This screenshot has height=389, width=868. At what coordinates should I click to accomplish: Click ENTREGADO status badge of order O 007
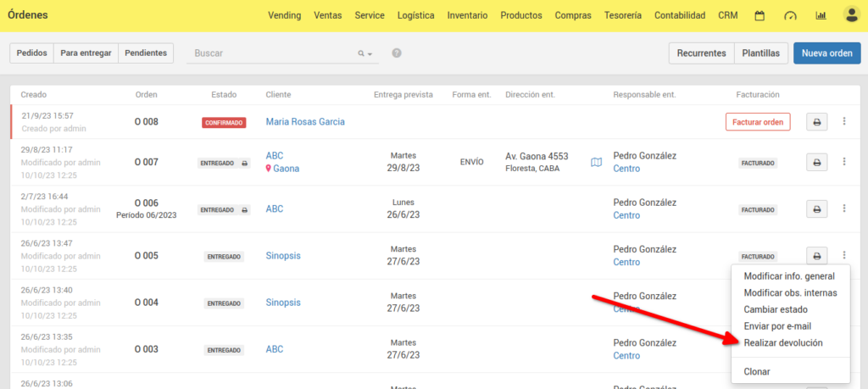point(224,164)
